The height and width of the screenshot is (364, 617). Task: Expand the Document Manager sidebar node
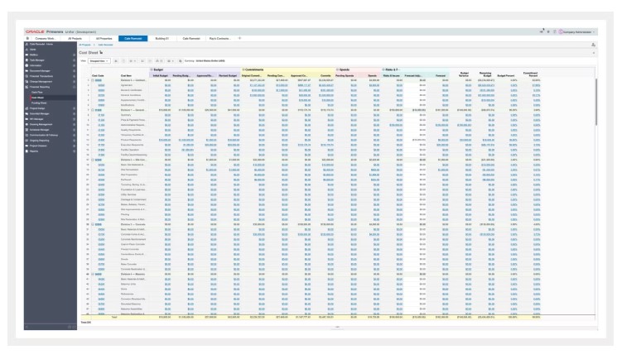tap(74, 71)
